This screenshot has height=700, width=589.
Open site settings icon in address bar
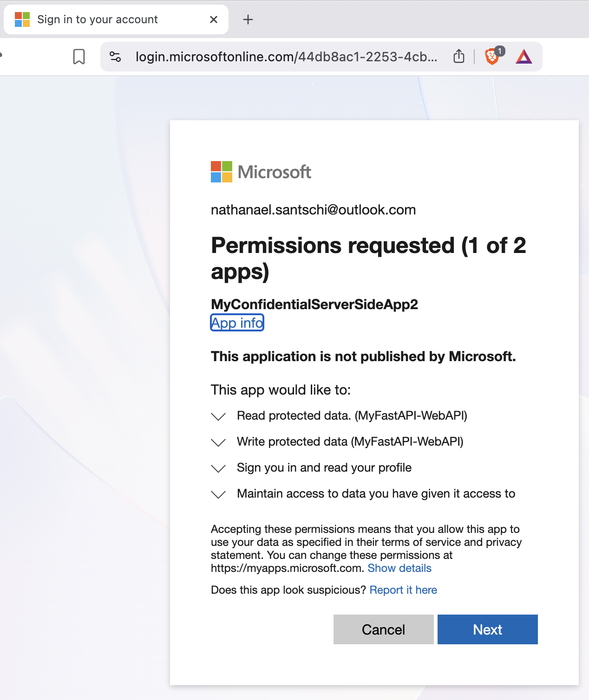115,57
